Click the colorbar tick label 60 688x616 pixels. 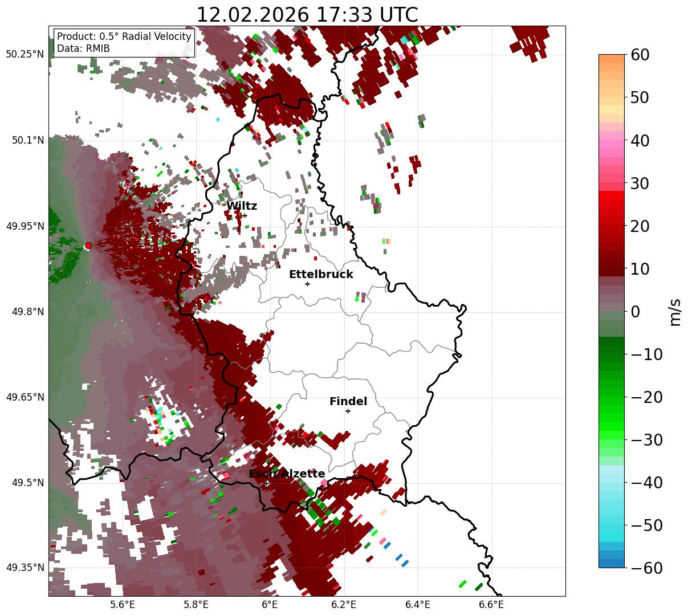tap(641, 55)
